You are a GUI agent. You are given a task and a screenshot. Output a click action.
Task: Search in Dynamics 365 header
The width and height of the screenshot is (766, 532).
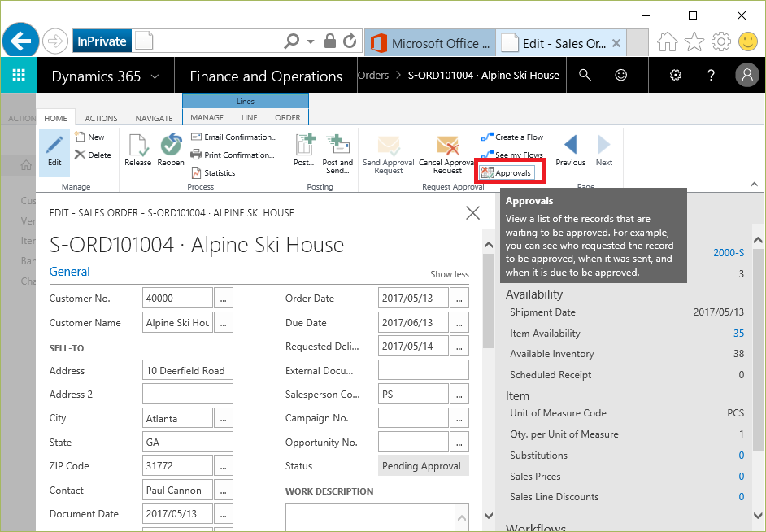click(585, 75)
